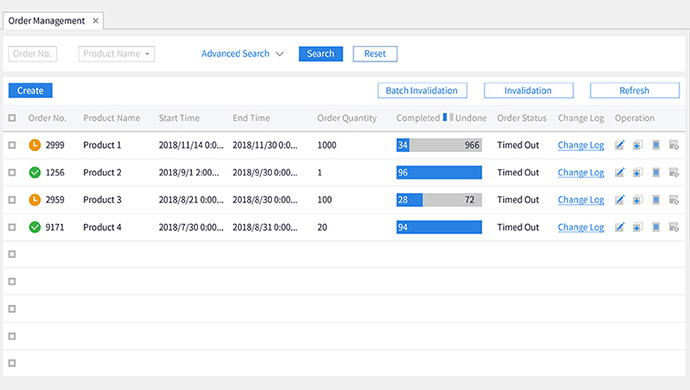Viewport: 690px width, 390px height.
Task: Click the copy-plus icon for Product 4
Action: coord(638,227)
